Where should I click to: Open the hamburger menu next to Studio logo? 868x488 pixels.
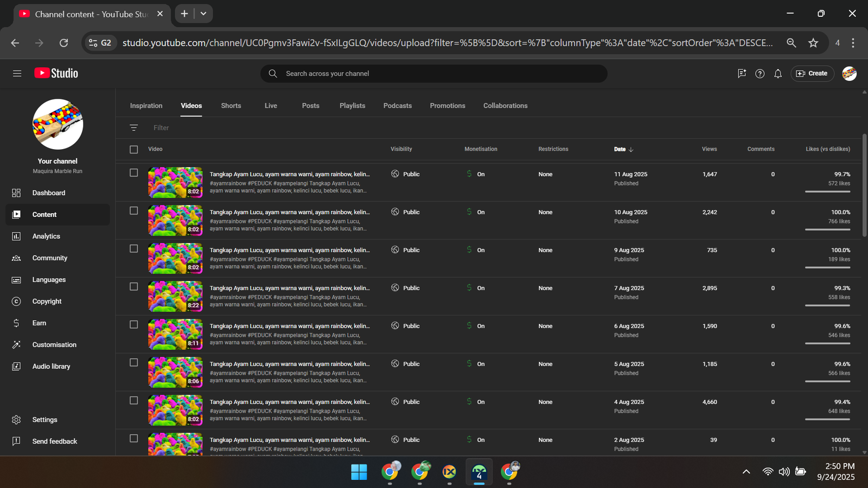(17, 73)
